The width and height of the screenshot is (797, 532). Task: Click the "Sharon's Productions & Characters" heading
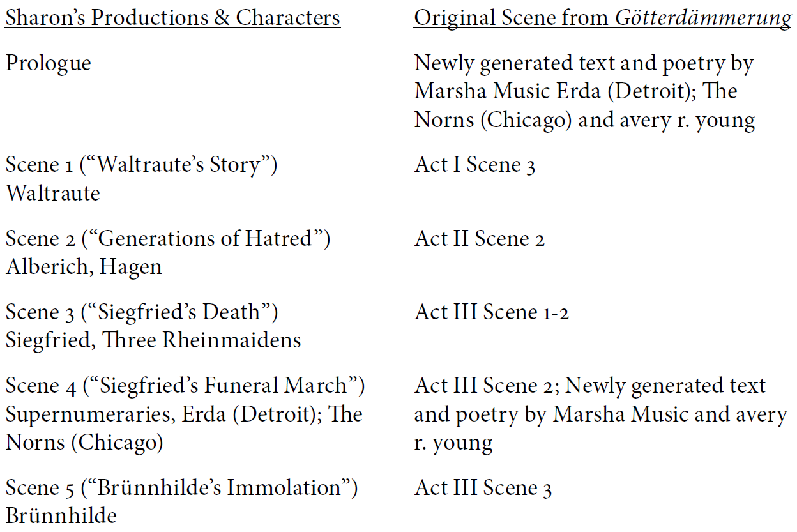(173, 18)
